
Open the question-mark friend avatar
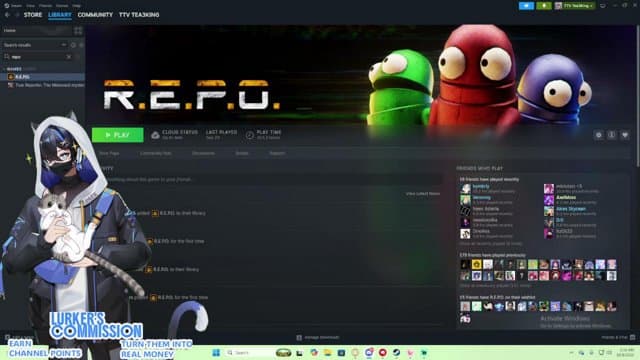tap(521, 276)
